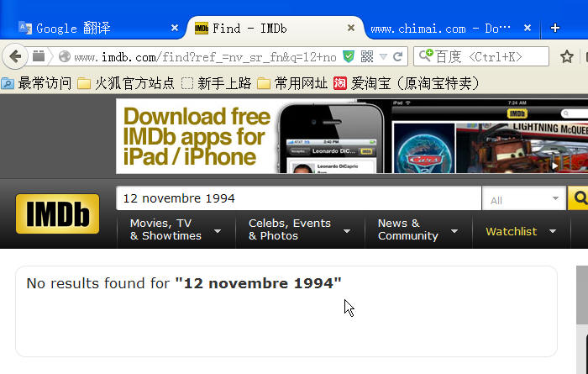Click the QR code icon in the address bar
The height and width of the screenshot is (374, 588).
[x=367, y=56]
